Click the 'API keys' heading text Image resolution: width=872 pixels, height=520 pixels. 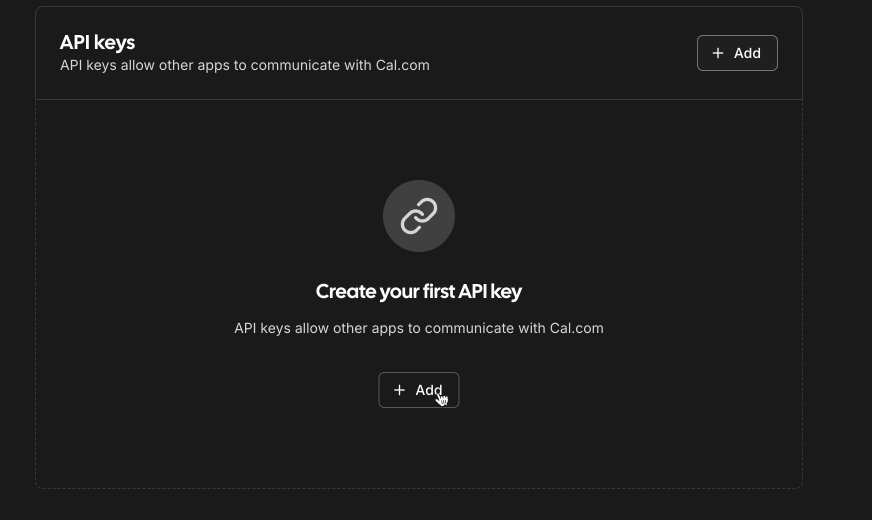[x=97, y=42]
